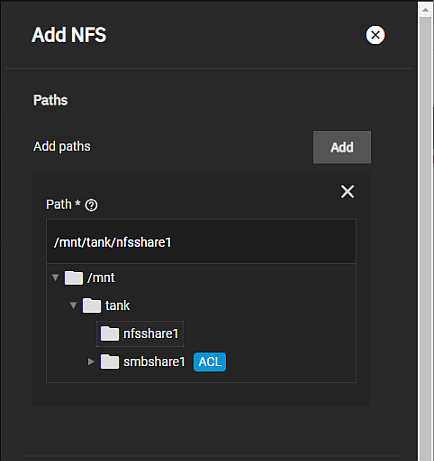Image resolution: width=434 pixels, height=461 pixels.
Task: Click the tank folder icon
Action: click(92, 305)
